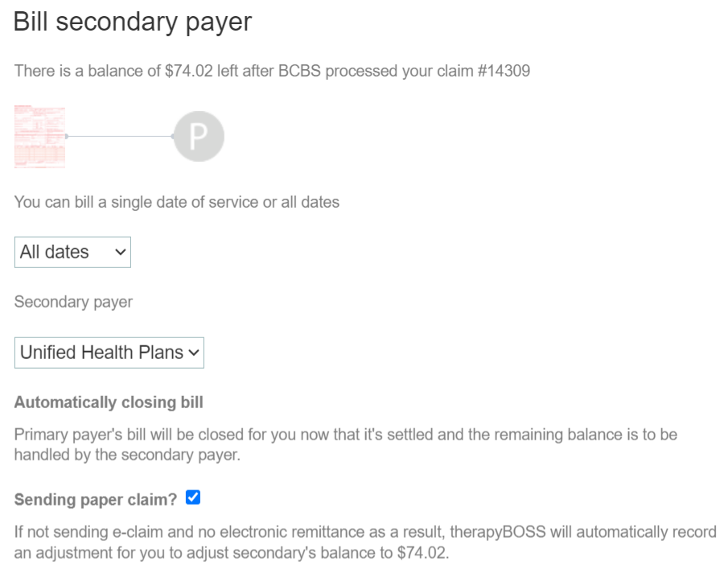This screenshot has height=582, width=728.
Task: Uncheck the Sending paper claim checkbox
Action: (x=192, y=498)
